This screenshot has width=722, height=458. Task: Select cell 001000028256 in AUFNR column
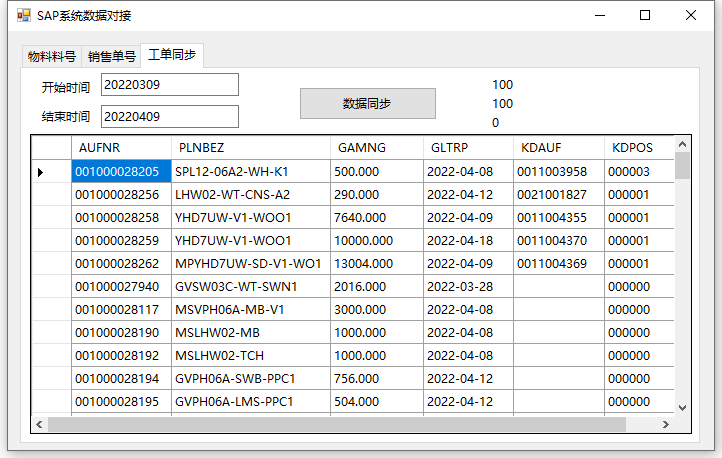[117, 195]
